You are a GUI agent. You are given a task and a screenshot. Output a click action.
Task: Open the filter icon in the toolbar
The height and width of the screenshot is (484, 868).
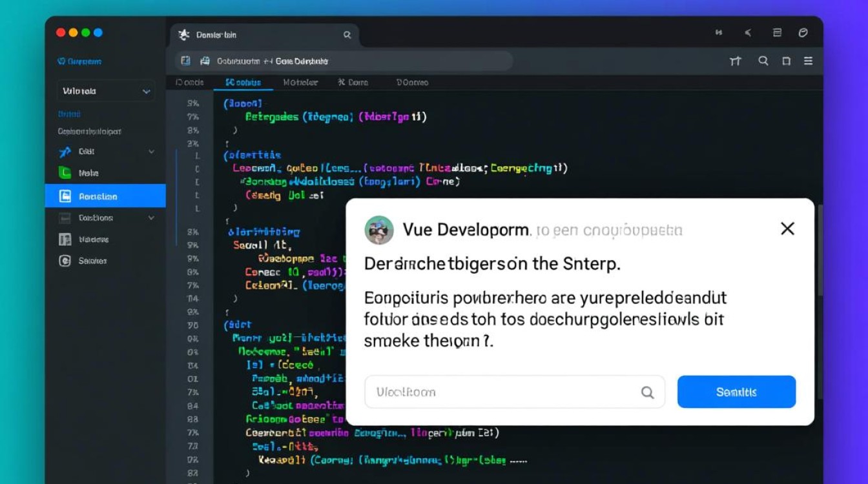[736, 61]
